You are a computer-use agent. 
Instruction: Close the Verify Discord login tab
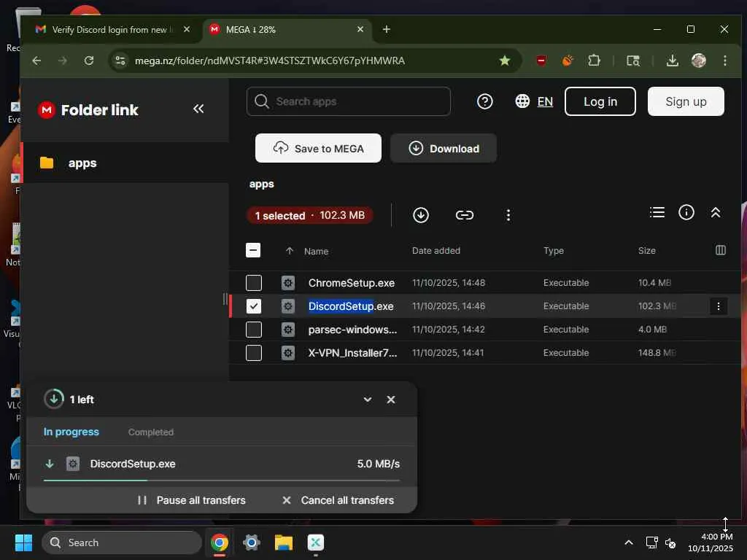187,29
